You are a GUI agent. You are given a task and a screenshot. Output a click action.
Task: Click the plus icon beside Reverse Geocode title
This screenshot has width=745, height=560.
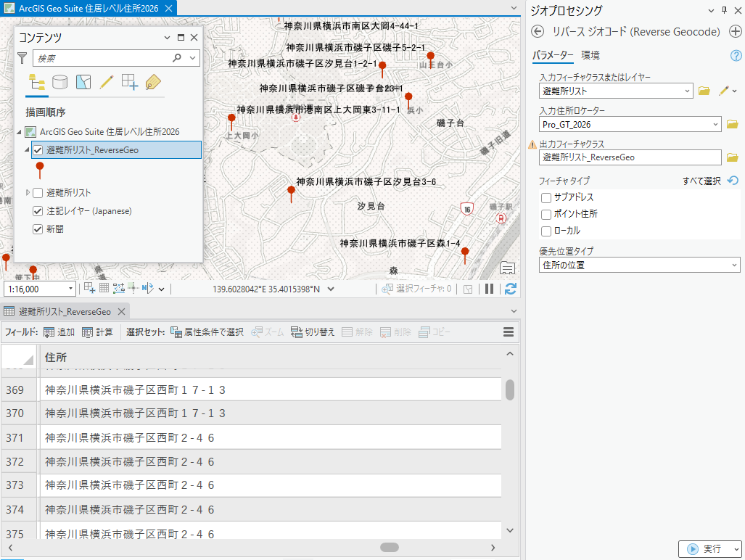click(x=735, y=32)
